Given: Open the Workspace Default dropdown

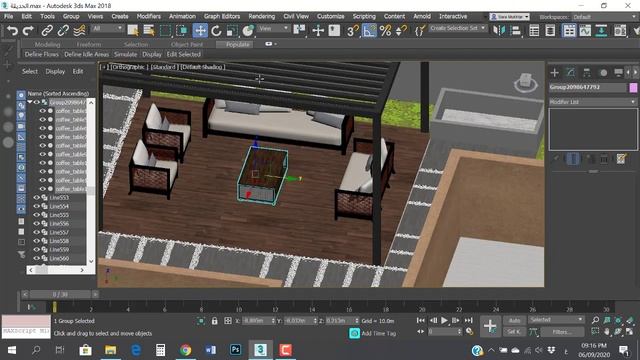Looking at the screenshot, I should [603, 17].
